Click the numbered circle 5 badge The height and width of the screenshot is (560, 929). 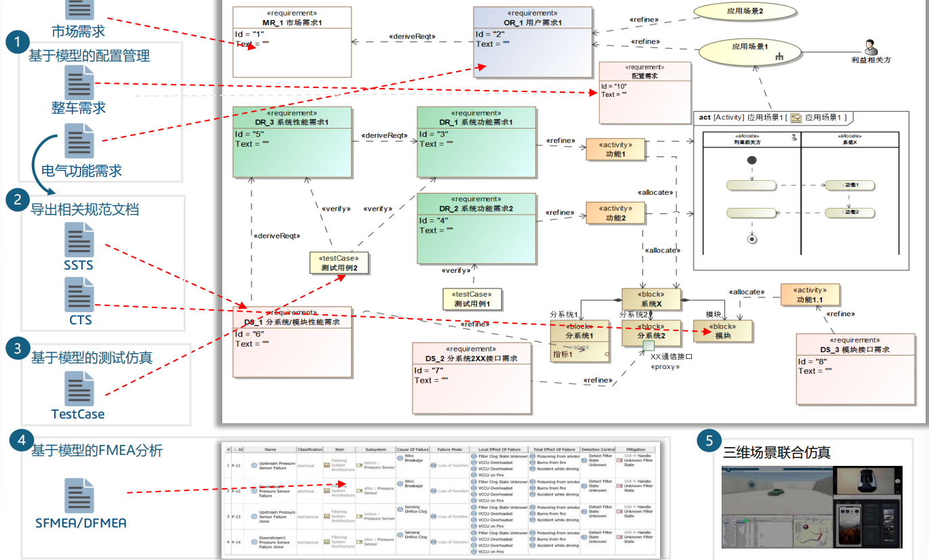709,441
